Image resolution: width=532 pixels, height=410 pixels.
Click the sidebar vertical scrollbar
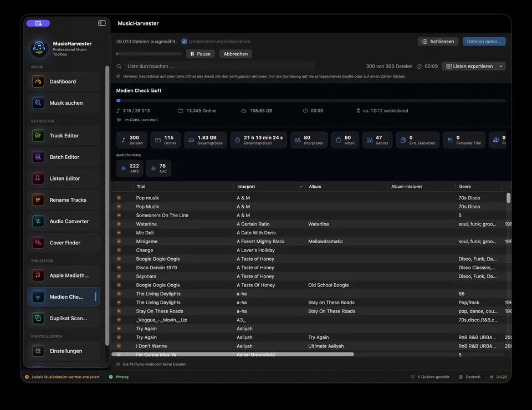(x=107, y=206)
